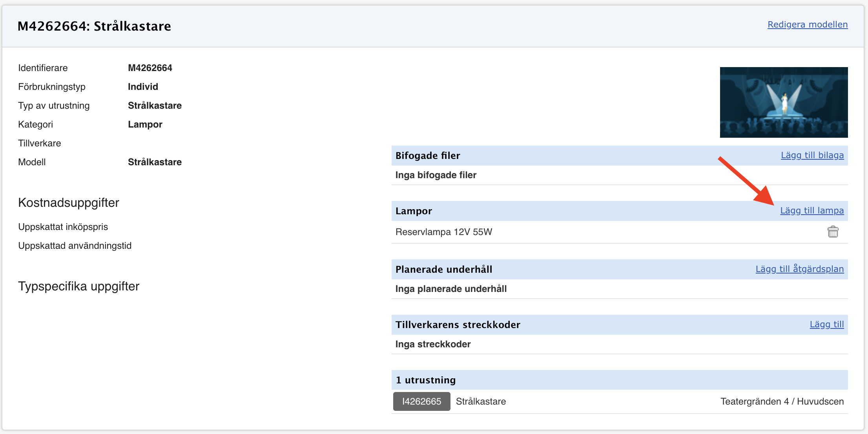Viewport: 868px width, 434px height.
Task: Click the Planerade underhåll section header
Action: pyautogui.click(x=443, y=270)
